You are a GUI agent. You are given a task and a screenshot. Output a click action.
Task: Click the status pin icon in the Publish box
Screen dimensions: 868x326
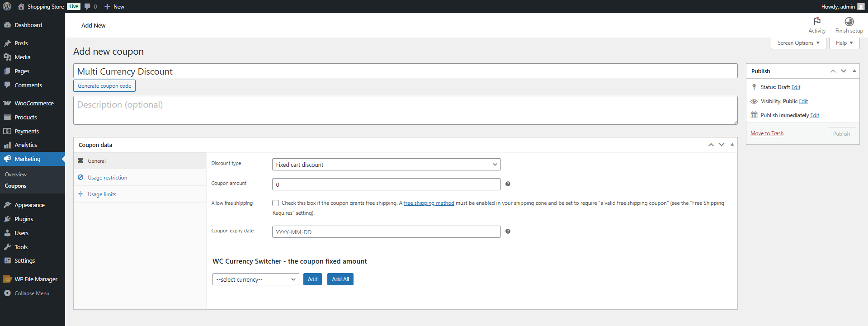click(x=754, y=87)
